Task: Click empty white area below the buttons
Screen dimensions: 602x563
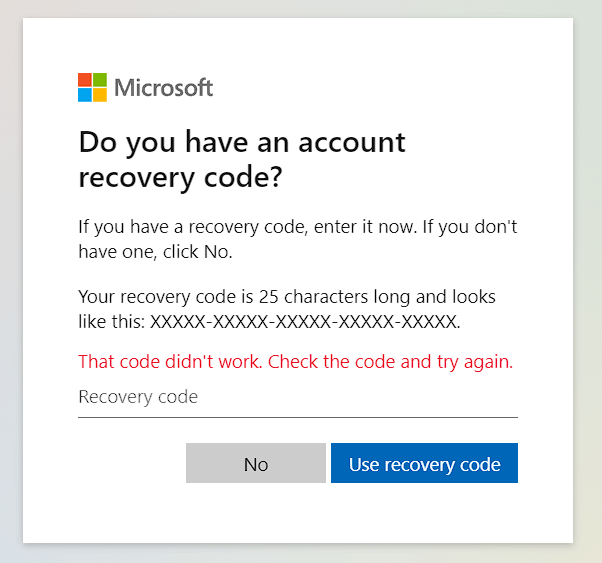Action: pyautogui.click(x=297, y=515)
